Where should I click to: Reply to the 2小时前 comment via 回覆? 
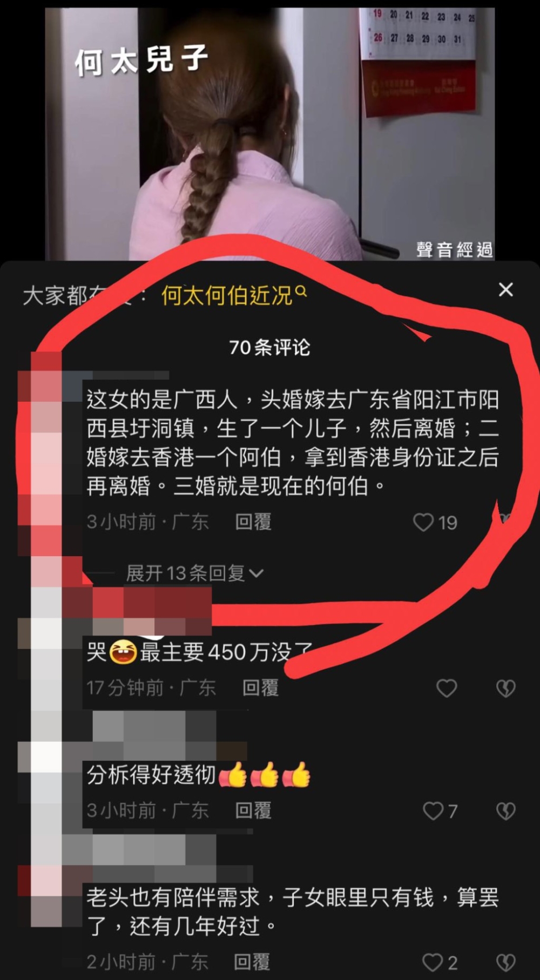point(252,962)
